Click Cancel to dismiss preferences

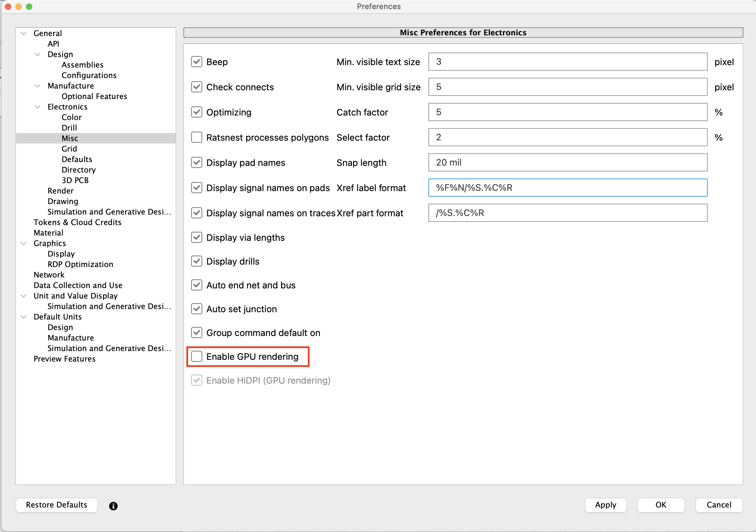coord(719,505)
